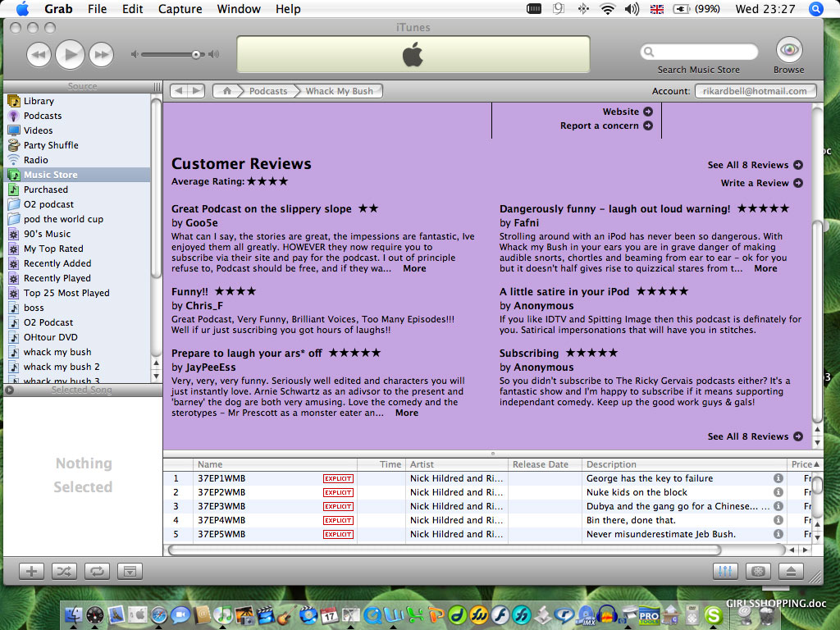The width and height of the screenshot is (840, 630).
Task: Click the 'Whack My Bush' breadcrumb
Action: (x=339, y=91)
